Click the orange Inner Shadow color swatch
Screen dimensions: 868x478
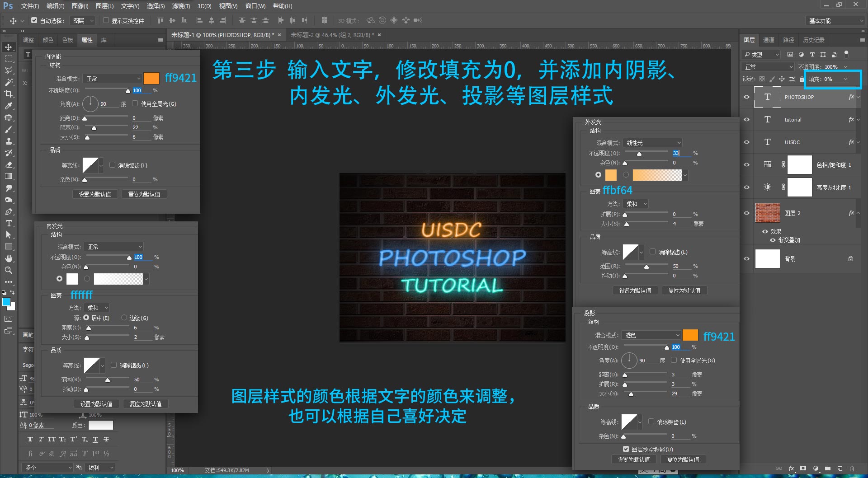pyautogui.click(x=151, y=78)
